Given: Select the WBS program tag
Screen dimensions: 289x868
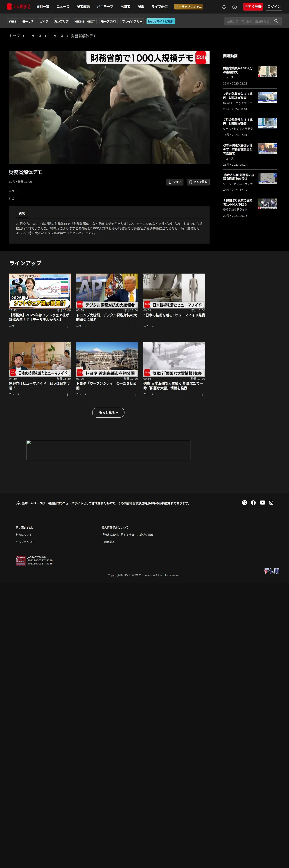Looking at the screenshot, I should pos(12,21).
